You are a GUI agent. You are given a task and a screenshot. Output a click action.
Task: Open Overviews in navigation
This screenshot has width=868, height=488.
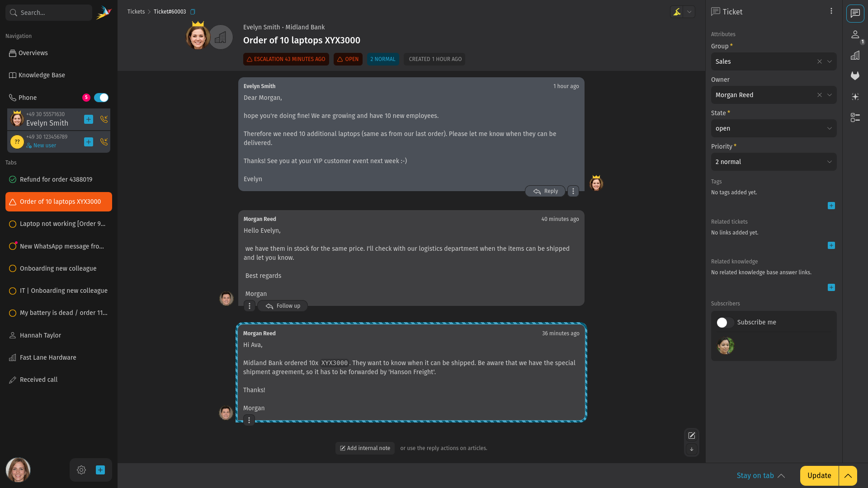[x=58, y=53]
